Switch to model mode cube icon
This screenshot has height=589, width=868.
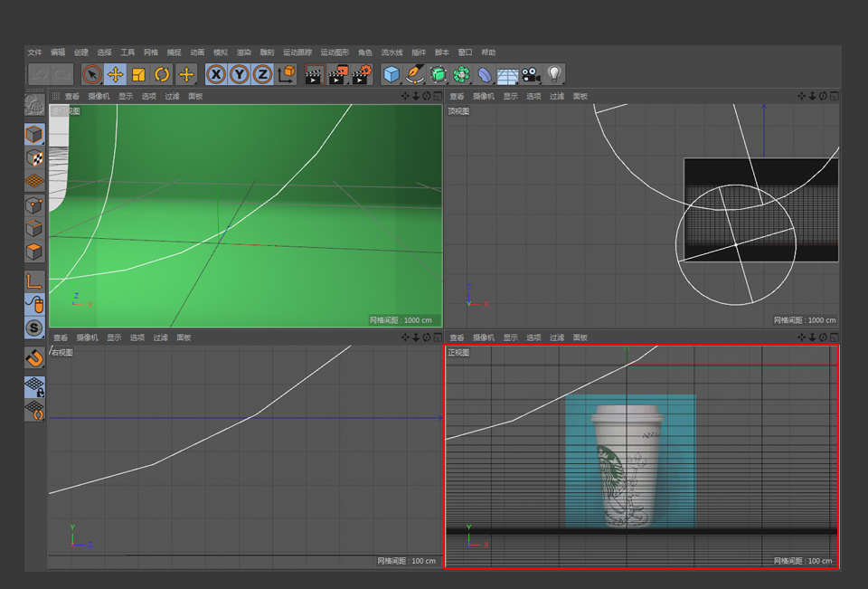click(34, 134)
